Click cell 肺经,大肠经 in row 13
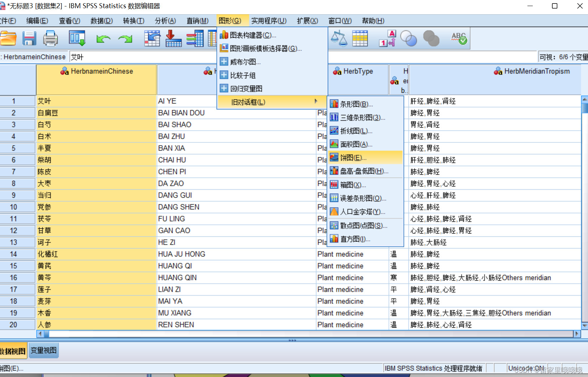 coord(495,242)
